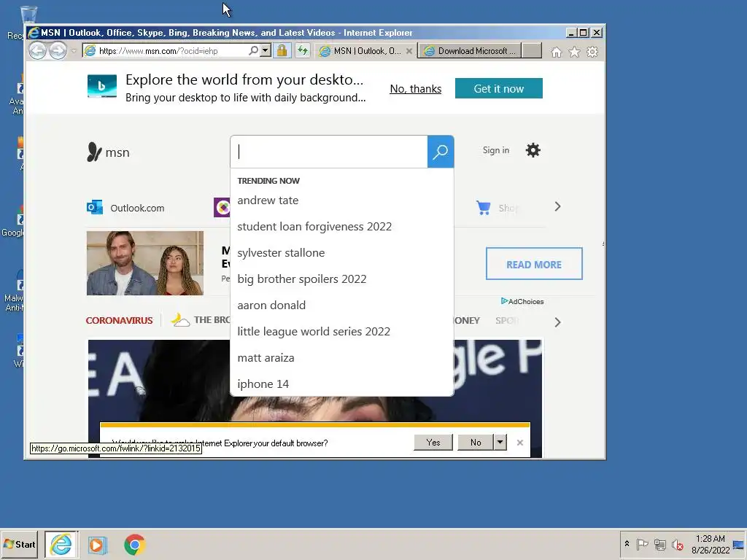747x560 pixels.
Task: Click the msn butterfly logo
Action: click(108, 152)
